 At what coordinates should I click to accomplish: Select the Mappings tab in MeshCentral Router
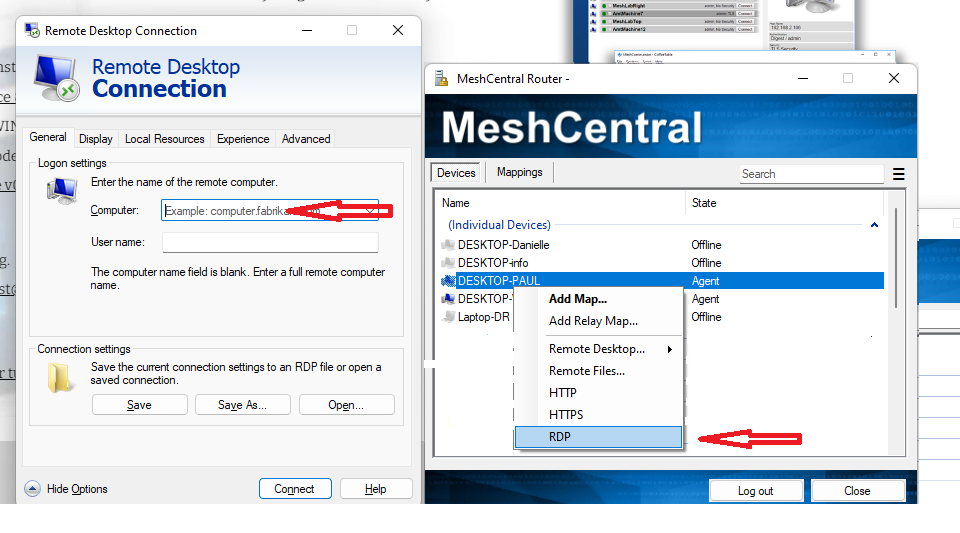click(519, 173)
